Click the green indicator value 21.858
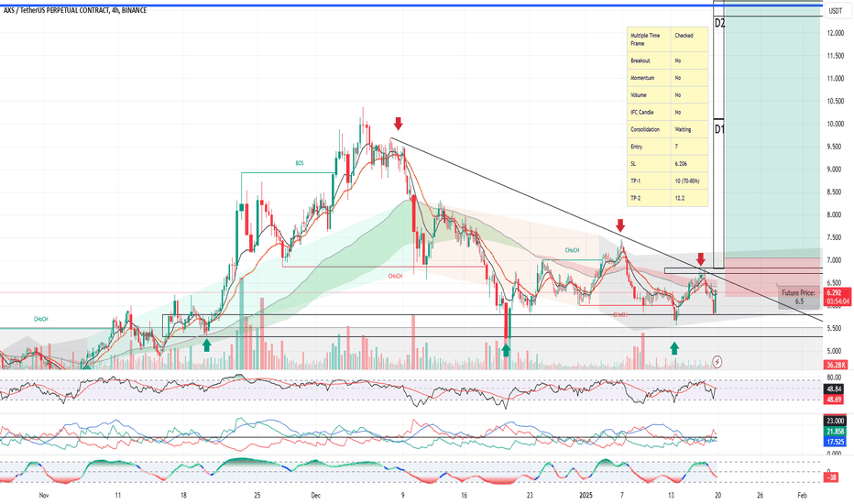Image resolution: width=854 pixels, height=504 pixels. click(836, 431)
